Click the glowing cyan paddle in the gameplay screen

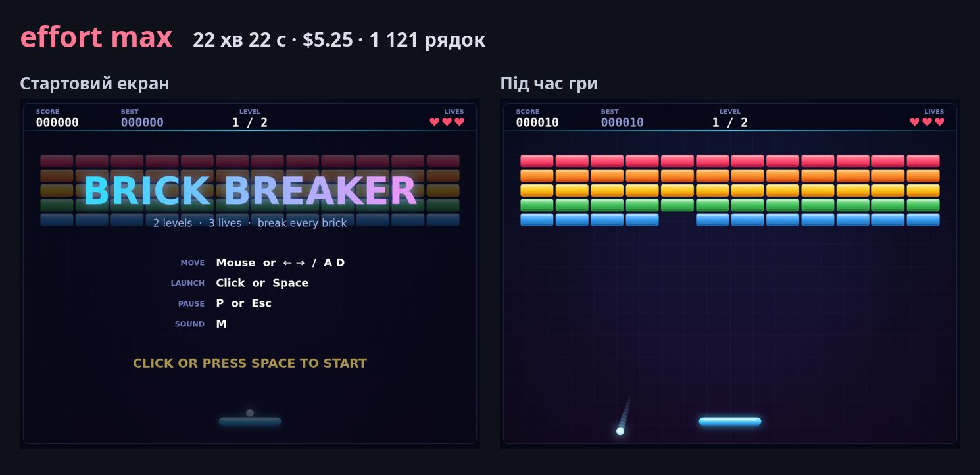(730, 421)
